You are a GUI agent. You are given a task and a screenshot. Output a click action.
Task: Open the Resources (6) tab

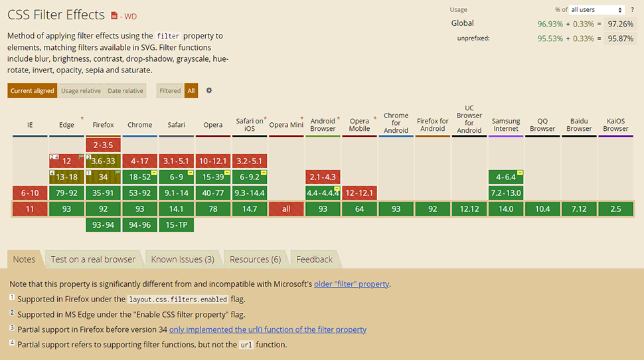pos(255,259)
